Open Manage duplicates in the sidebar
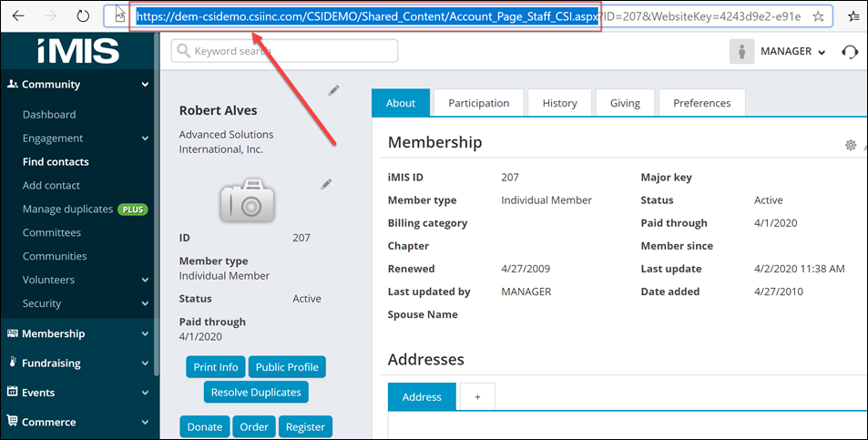This screenshot has height=440, width=868. (x=67, y=210)
